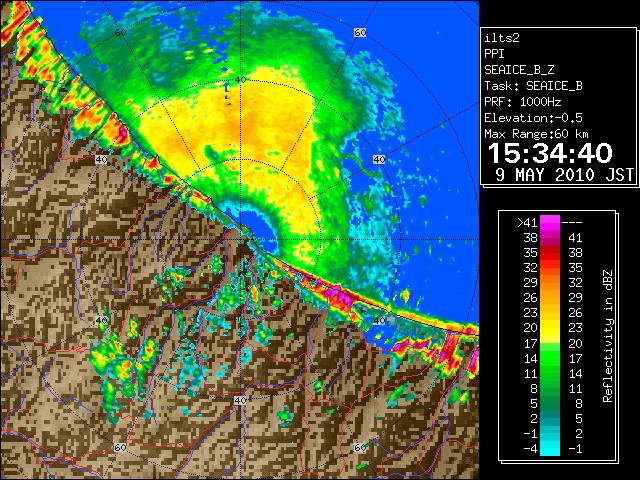Click the 60 km ring label at lower-right land
Viewport: 640px width, 480px height.
pos(360,447)
